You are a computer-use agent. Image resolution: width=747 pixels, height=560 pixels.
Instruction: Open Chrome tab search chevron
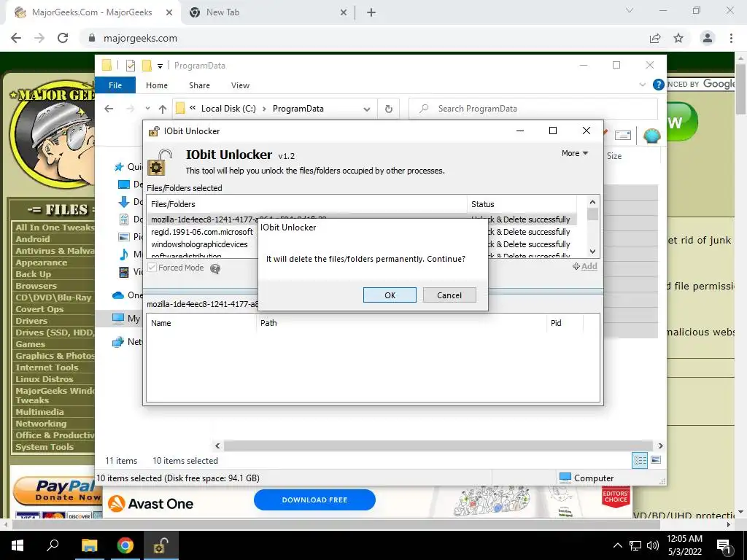pyautogui.click(x=630, y=10)
